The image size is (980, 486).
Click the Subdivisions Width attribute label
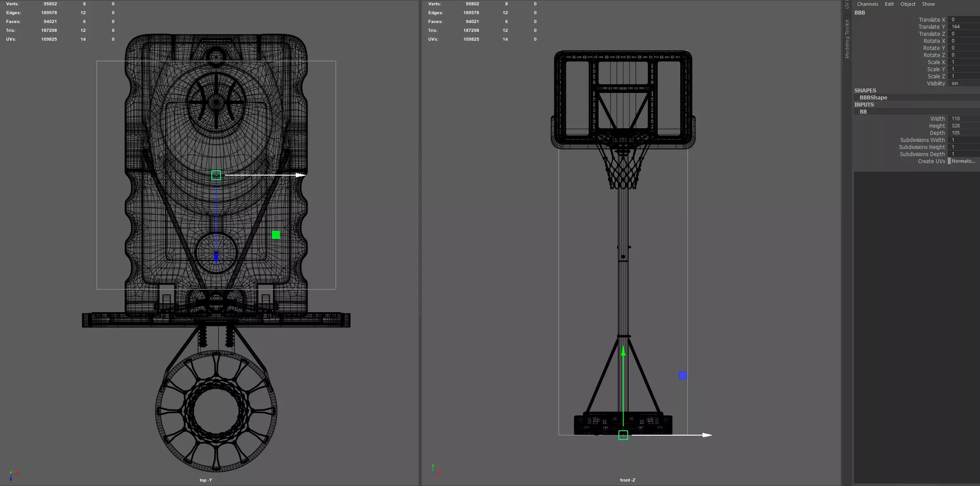point(923,140)
